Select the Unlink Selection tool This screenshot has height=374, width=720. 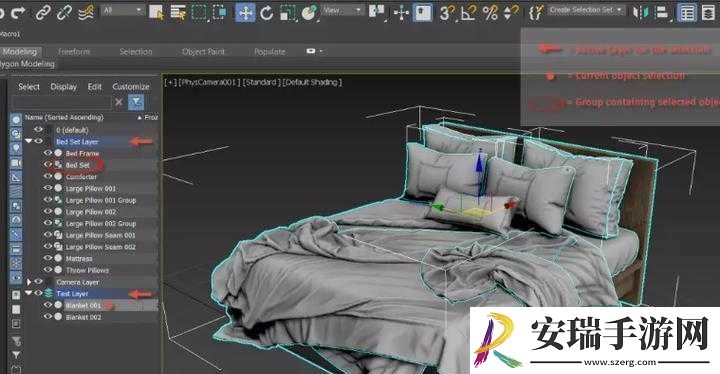[64, 12]
